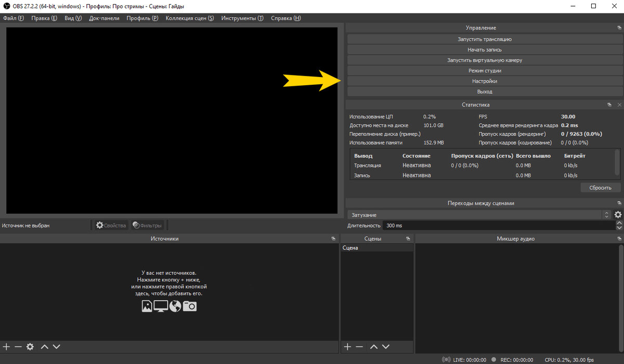Click the black preview canvas
This screenshot has height=364, width=624.
172,120
